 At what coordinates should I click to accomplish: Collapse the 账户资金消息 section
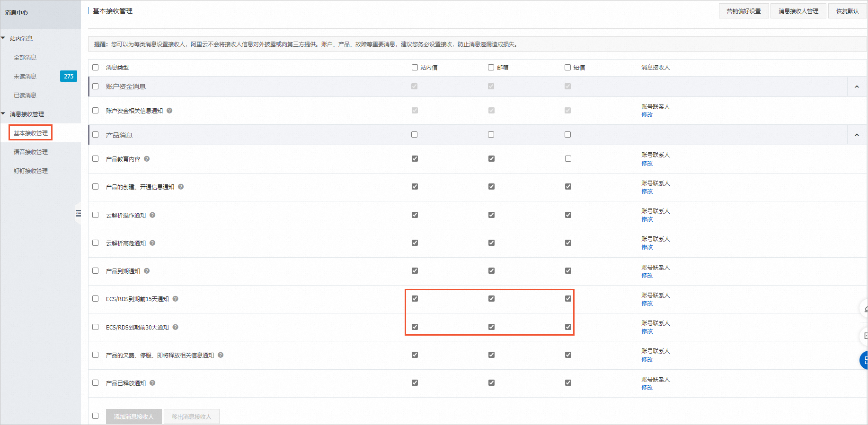857,87
